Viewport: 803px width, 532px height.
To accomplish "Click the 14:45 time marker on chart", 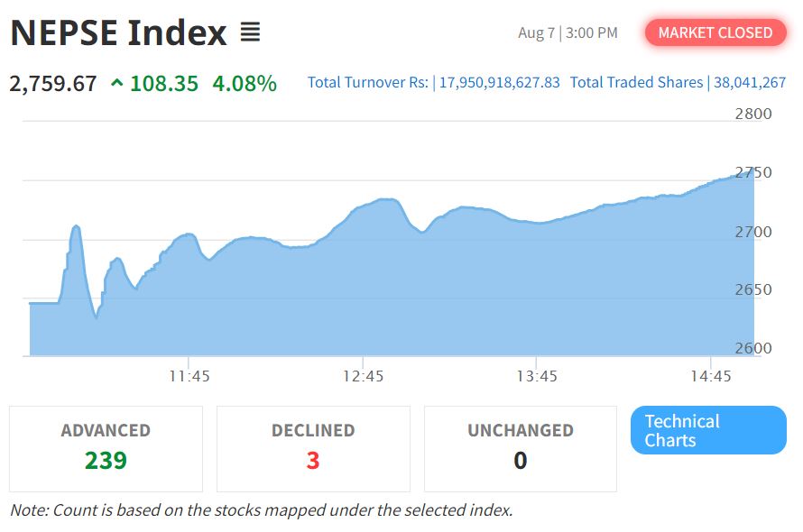I will point(711,376).
